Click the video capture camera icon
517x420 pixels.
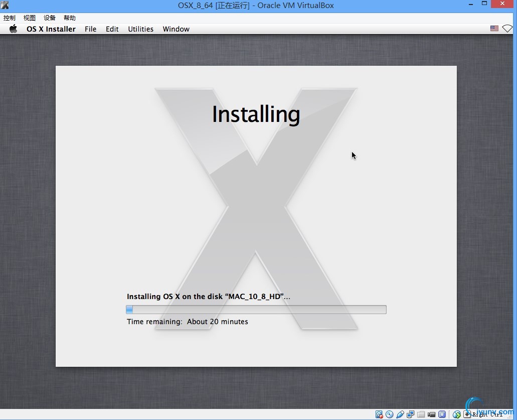(432, 414)
